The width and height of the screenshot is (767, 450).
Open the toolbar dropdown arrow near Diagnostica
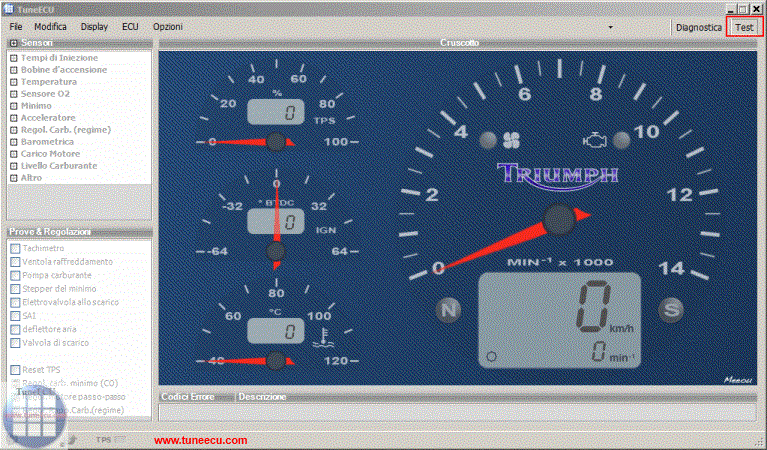pos(610,27)
